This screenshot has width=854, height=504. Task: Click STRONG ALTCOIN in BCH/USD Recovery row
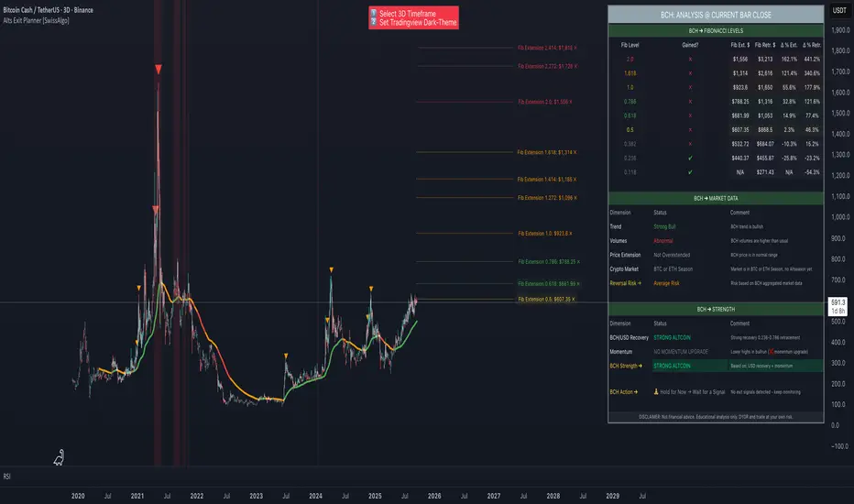(x=672, y=338)
